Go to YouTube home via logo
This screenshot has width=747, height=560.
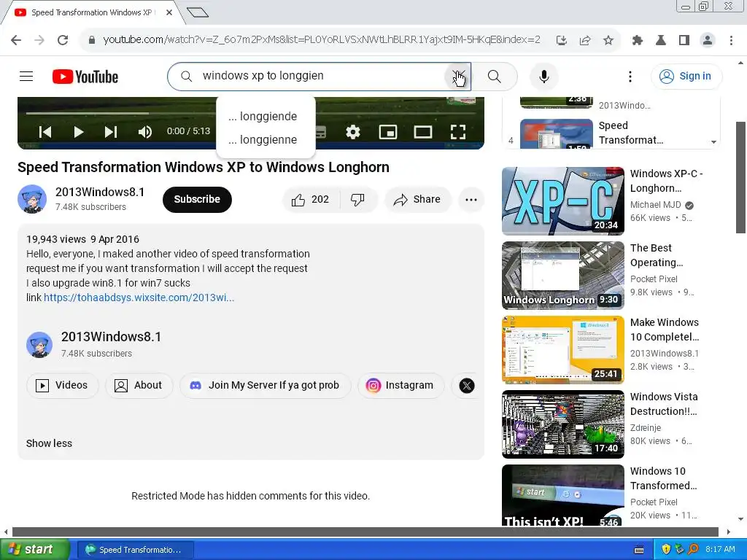[x=85, y=76]
